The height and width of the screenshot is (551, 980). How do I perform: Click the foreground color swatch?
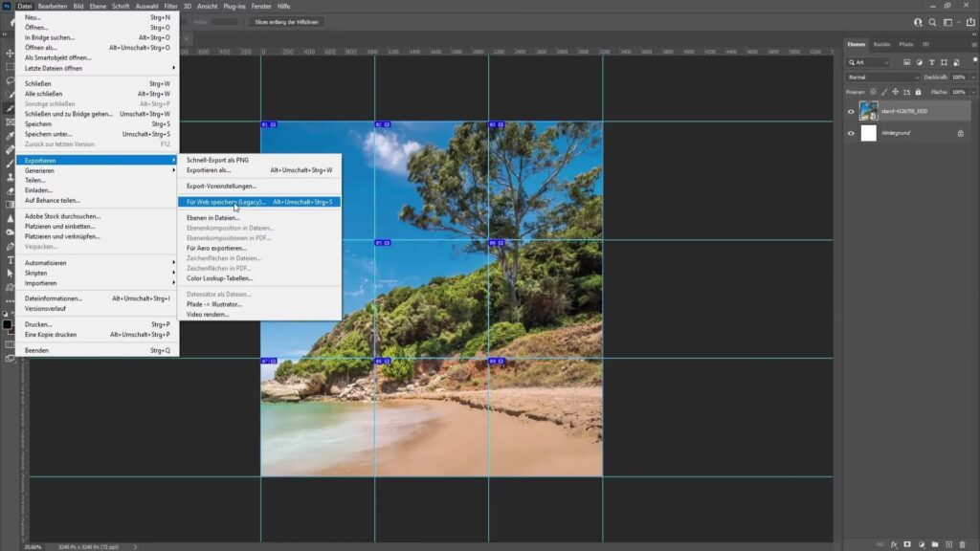8,324
